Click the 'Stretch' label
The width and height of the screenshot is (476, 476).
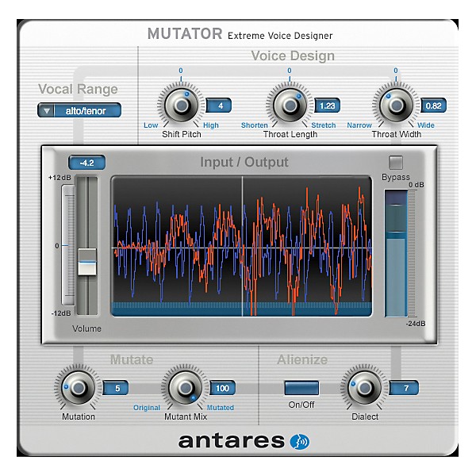(324, 125)
